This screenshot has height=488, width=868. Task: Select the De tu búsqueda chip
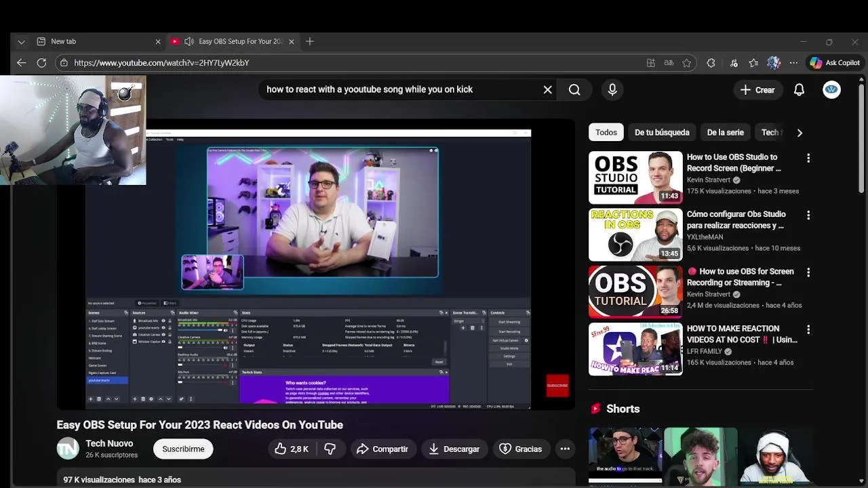click(662, 132)
